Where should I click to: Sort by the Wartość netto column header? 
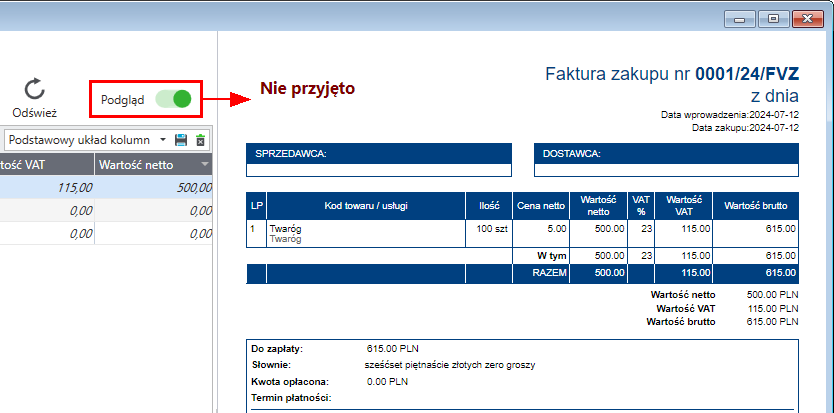point(145,164)
